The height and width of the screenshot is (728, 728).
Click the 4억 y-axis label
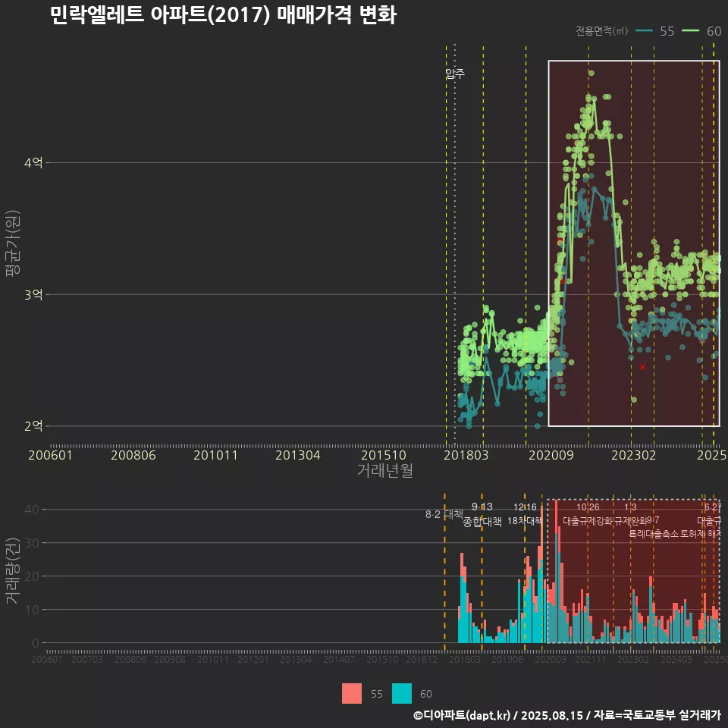click(x=33, y=163)
